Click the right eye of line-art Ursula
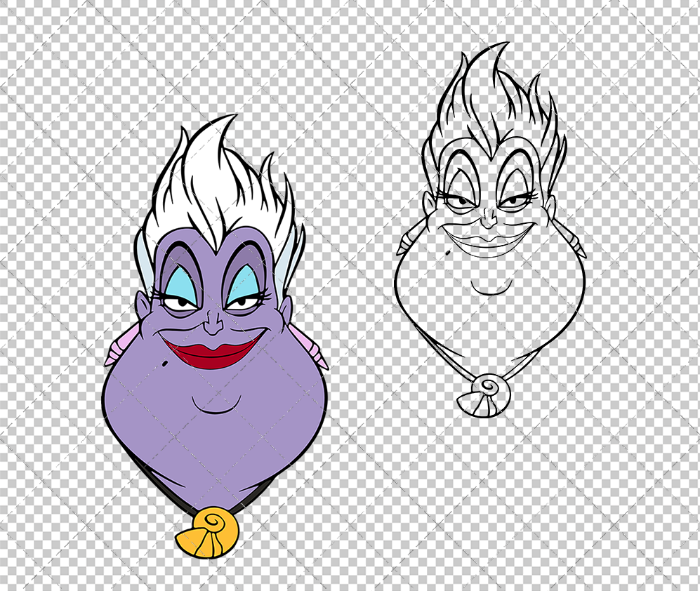Image resolution: width=700 pixels, height=591 pixels. (516, 201)
